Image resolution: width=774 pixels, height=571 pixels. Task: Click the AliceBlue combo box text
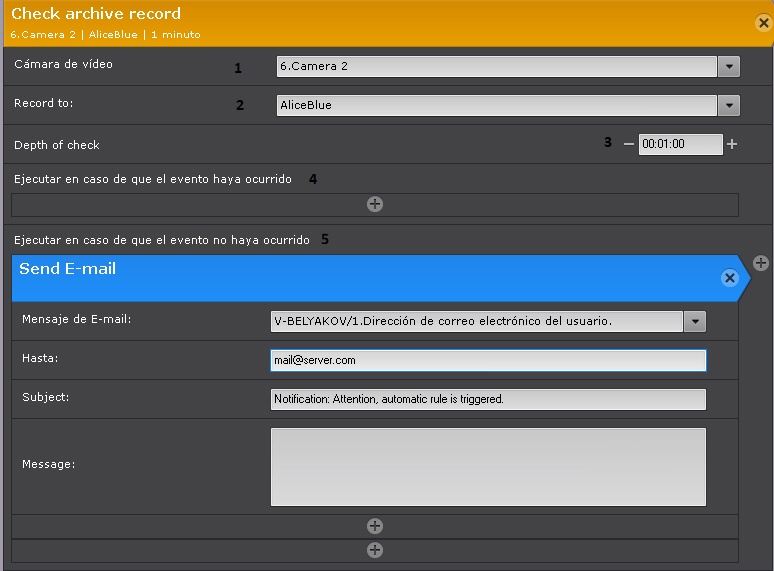click(496, 105)
